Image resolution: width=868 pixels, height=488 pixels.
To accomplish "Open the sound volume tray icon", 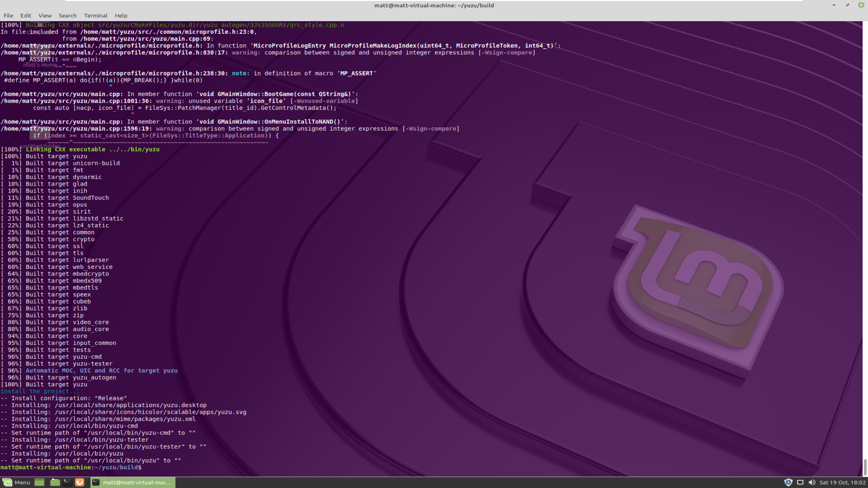I will 812,483.
